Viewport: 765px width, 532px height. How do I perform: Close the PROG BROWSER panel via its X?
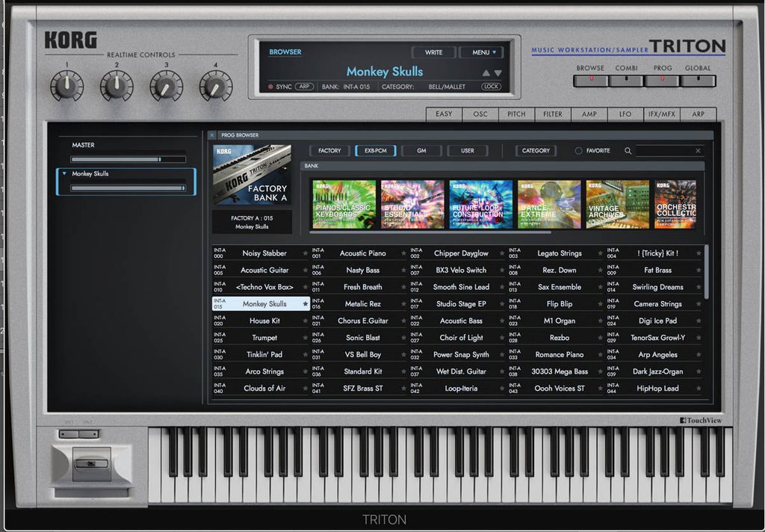pos(212,134)
